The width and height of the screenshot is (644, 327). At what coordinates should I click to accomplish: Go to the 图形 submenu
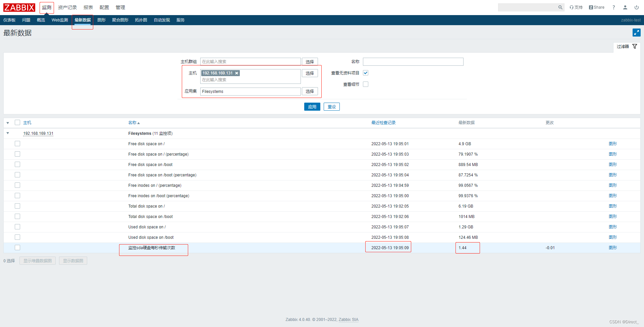point(101,20)
